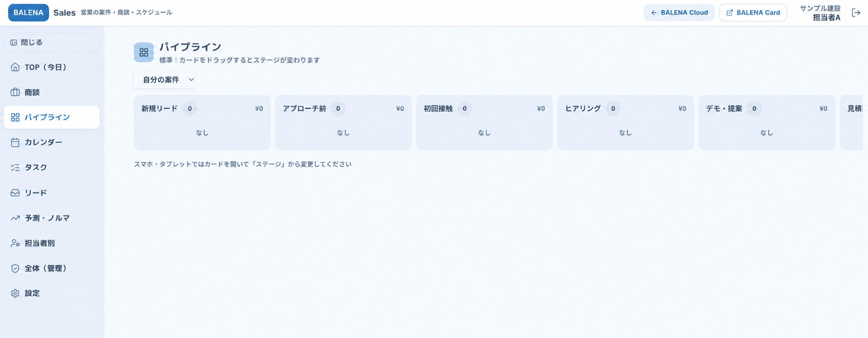Click the なし placeholder in 初回接触 column
Screen dimensions: 868x338
point(484,133)
